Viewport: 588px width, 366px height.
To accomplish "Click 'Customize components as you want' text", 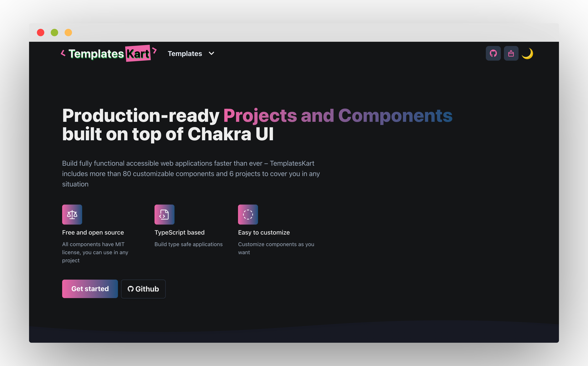I will coord(276,248).
